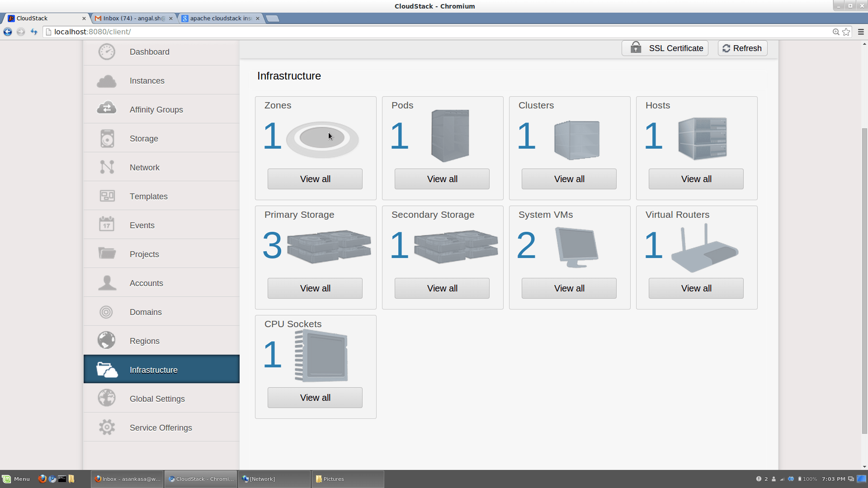
Task: Select Infrastructure in the sidebar
Action: click(x=161, y=370)
